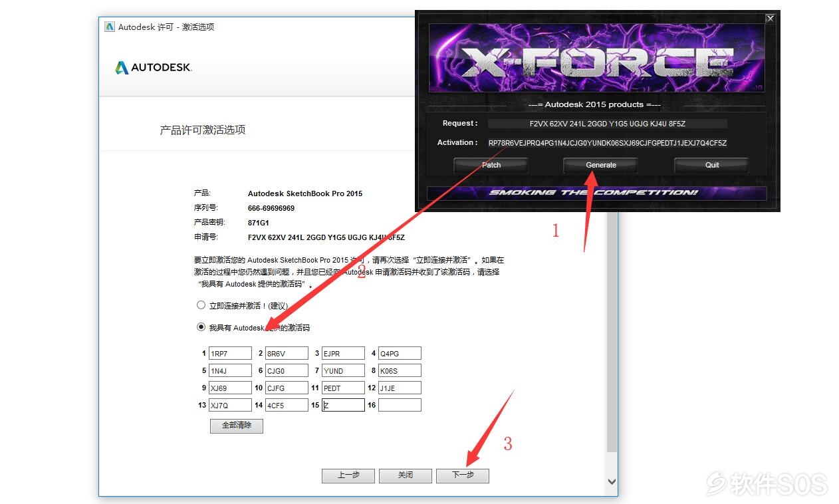
Task: Click activation code field 14 containing 4CF5
Action: [287, 405]
